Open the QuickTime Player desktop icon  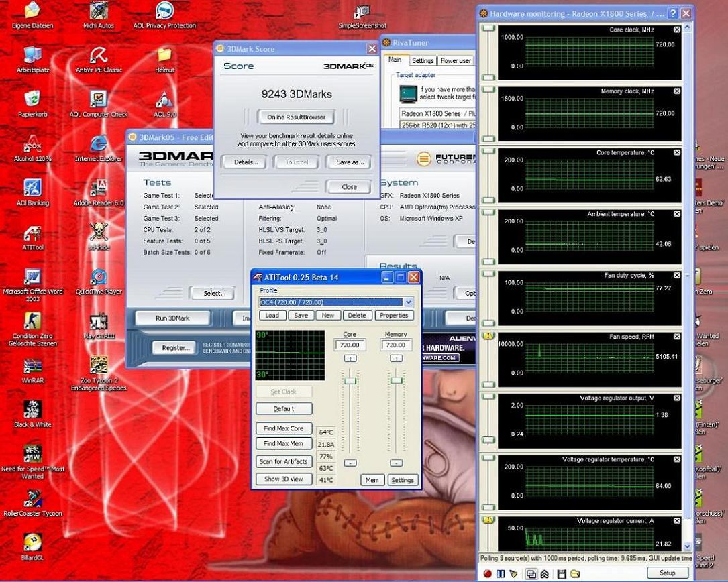pos(99,282)
